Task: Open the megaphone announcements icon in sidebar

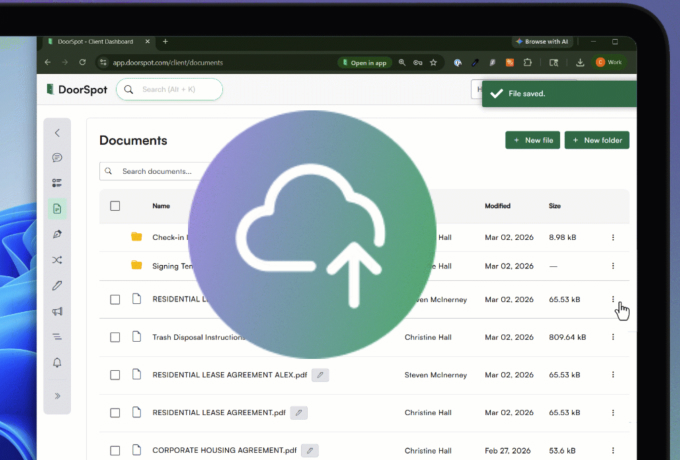Action: click(x=57, y=312)
